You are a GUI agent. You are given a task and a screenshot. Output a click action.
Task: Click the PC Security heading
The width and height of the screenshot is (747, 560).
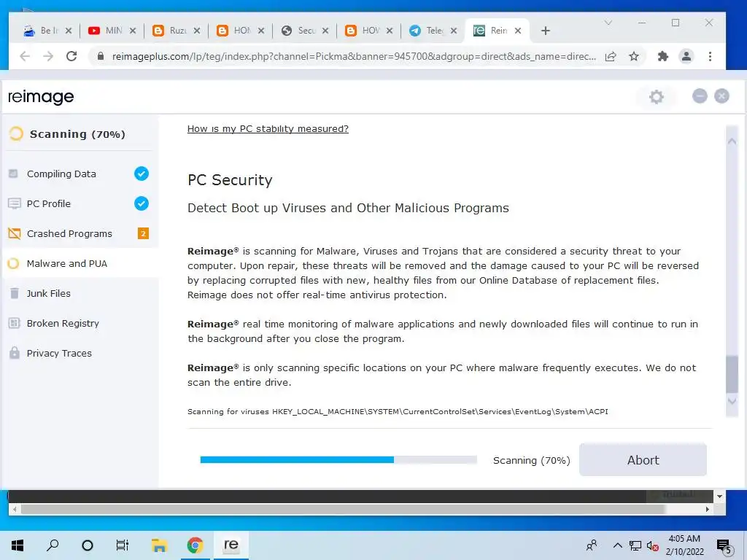pos(230,180)
